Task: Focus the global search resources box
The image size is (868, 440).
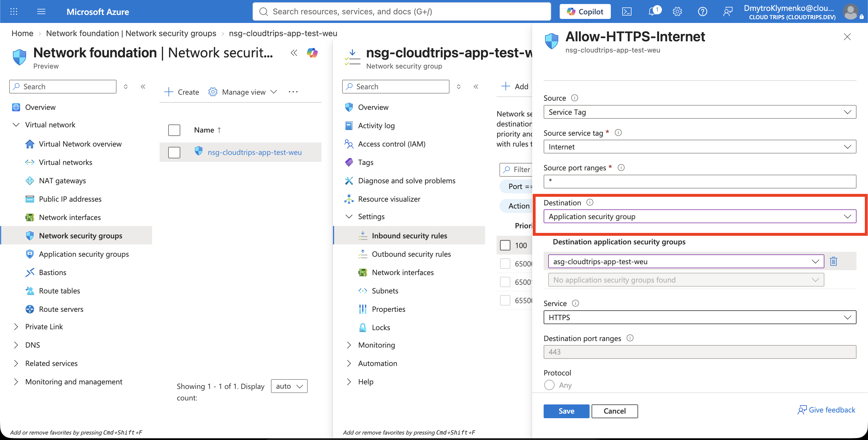Action: pos(402,12)
